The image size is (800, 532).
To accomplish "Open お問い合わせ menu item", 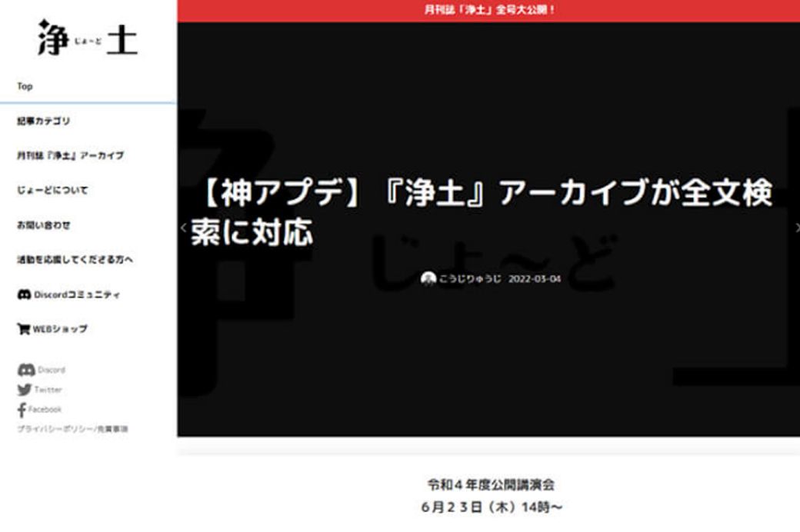I will [43, 225].
